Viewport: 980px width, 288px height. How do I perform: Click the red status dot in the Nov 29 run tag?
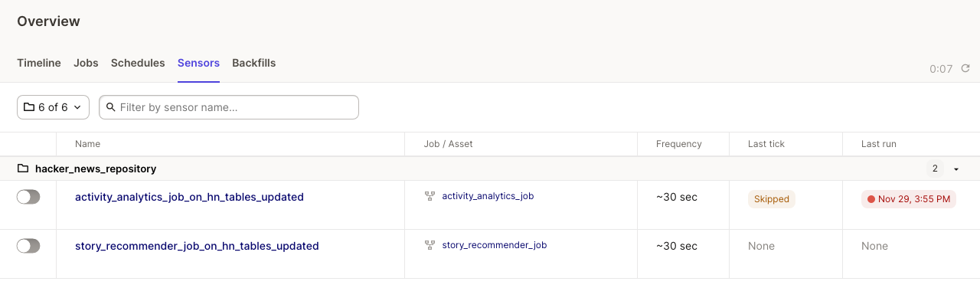(x=871, y=199)
